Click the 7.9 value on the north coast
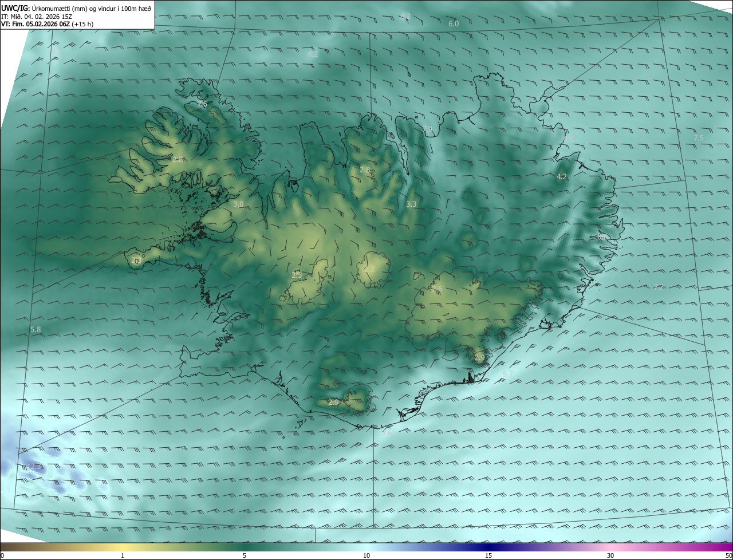 coord(428,129)
